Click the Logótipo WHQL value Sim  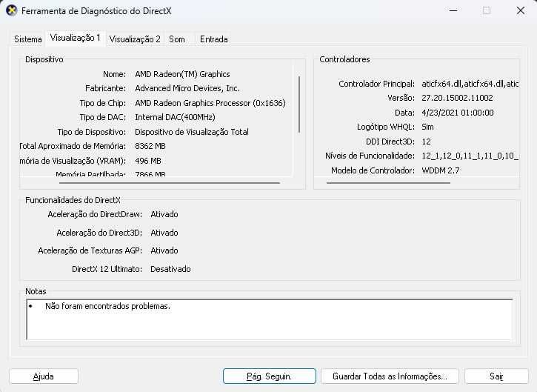tap(427, 127)
